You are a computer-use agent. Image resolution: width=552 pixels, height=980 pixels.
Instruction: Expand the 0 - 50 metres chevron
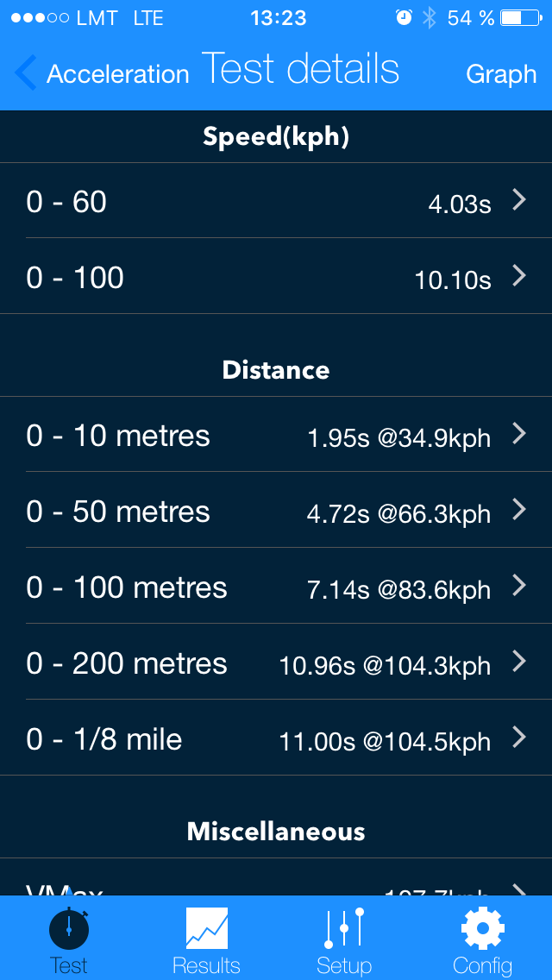tap(519, 510)
